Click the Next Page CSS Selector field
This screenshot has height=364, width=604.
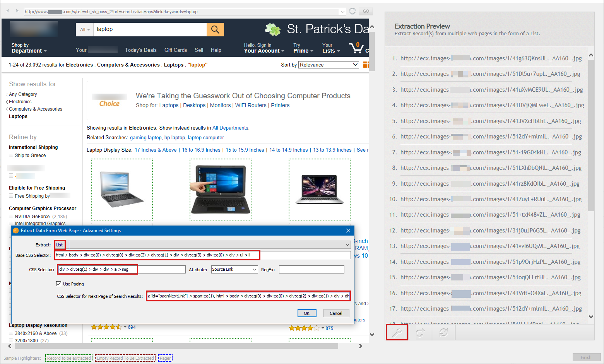pyautogui.click(x=248, y=296)
